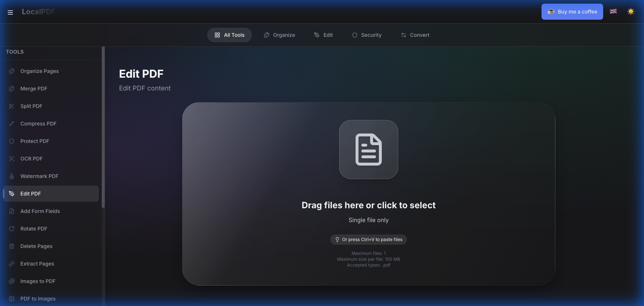
Task: Click the Delete Pages trash icon
Action: (x=12, y=246)
